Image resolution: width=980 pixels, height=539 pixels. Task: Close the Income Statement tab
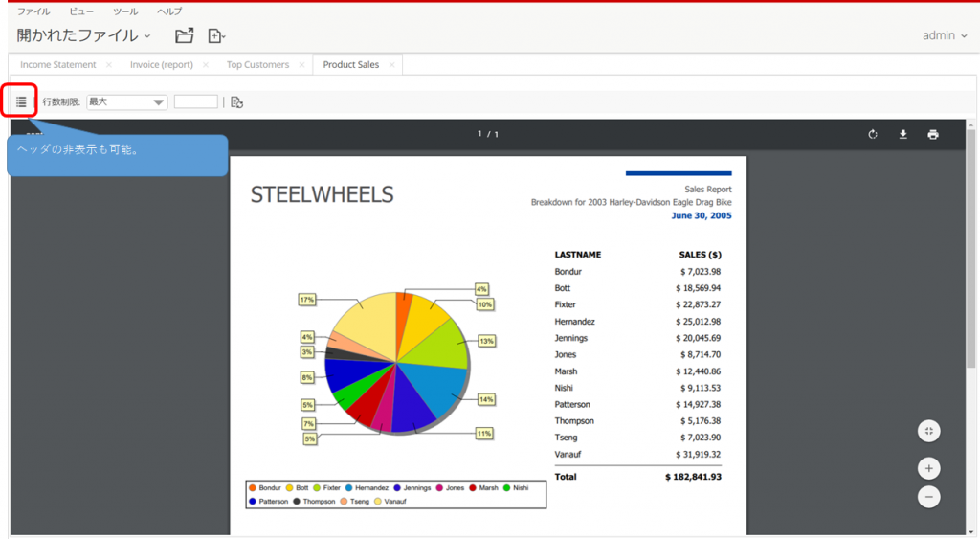click(x=109, y=65)
